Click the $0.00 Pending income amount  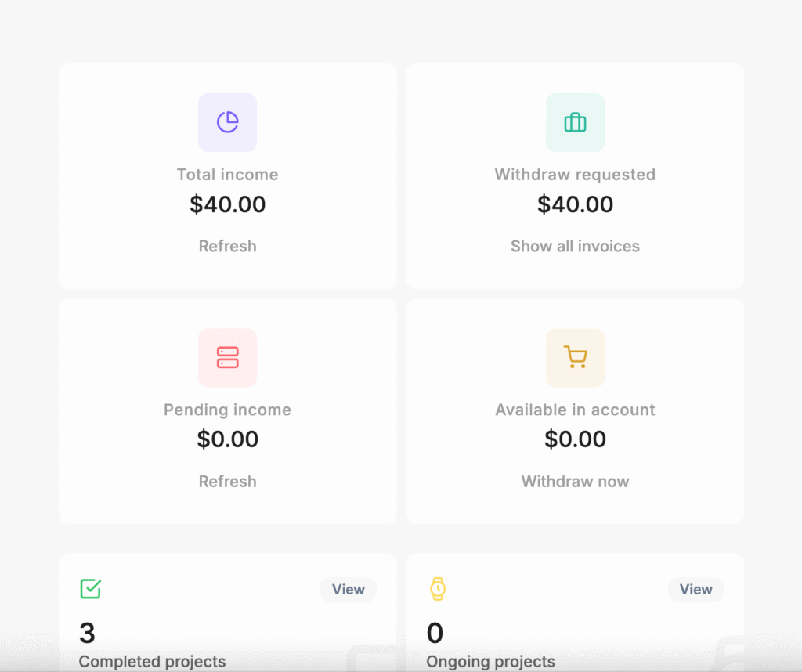click(x=228, y=439)
